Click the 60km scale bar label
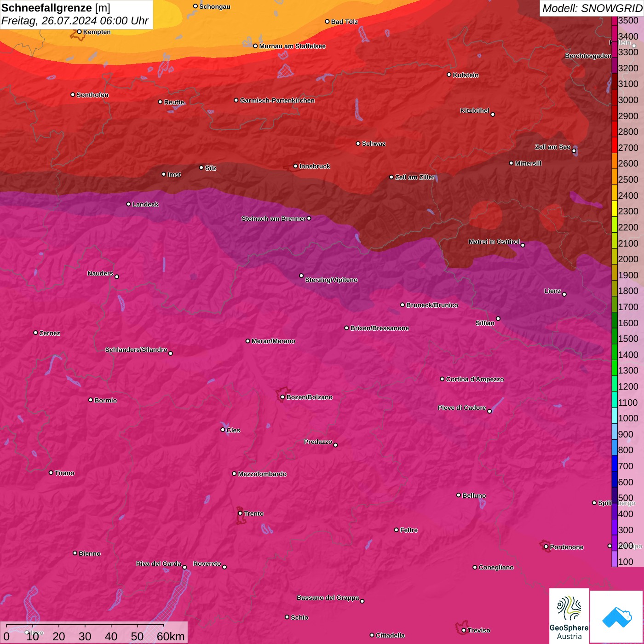Screen dimensions: 644x644 point(171,636)
